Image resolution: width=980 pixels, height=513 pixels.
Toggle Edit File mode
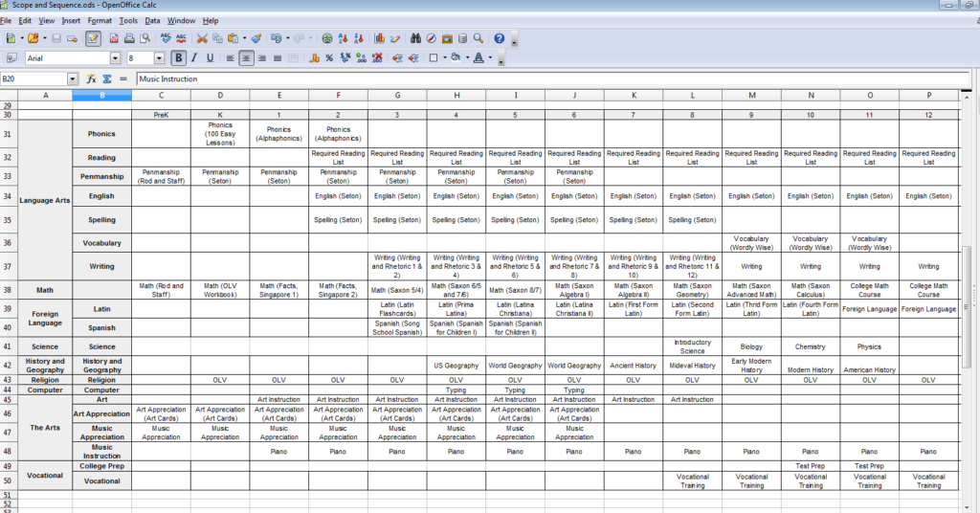point(93,38)
